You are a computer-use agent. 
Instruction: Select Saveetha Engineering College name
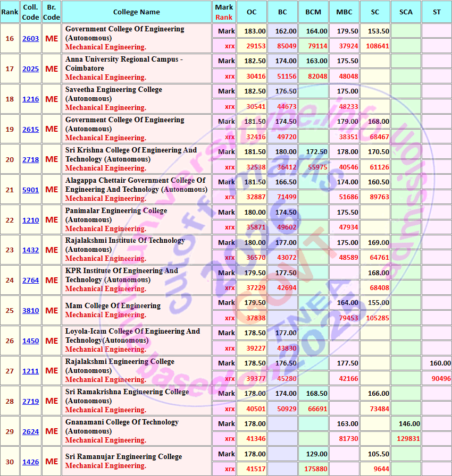[x=114, y=94]
